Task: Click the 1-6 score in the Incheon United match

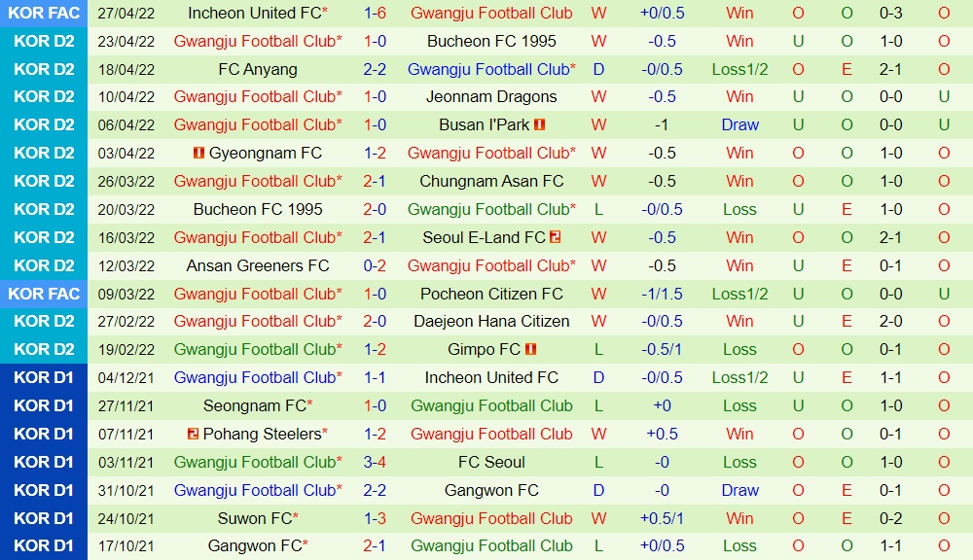Action: pyautogui.click(x=375, y=14)
